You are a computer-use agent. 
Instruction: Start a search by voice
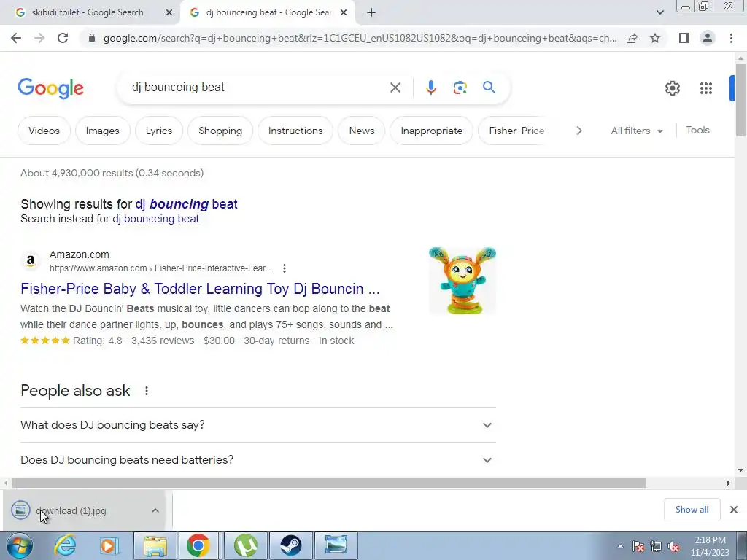(430, 87)
